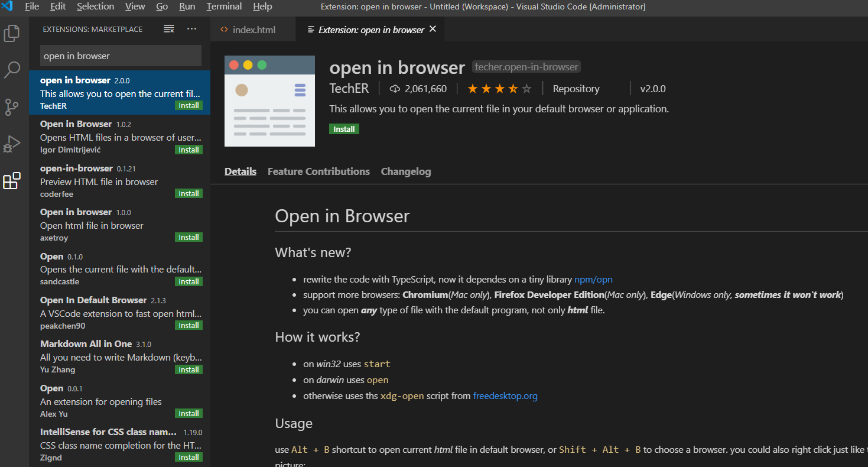
Task: Click Install button in extension header
Action: click(x=344, y=129)
